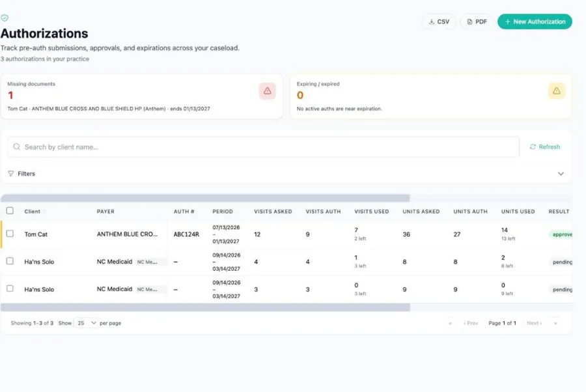Click the period 07/13/2026 – 01/13/2027 cell
The image size is (586, 392).
click(x=226, y=234)
